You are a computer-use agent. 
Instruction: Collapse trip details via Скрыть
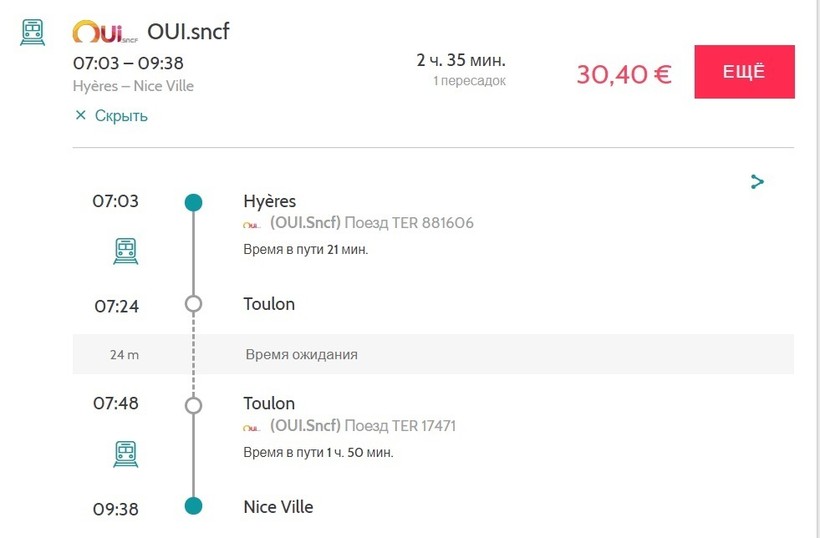120,116
